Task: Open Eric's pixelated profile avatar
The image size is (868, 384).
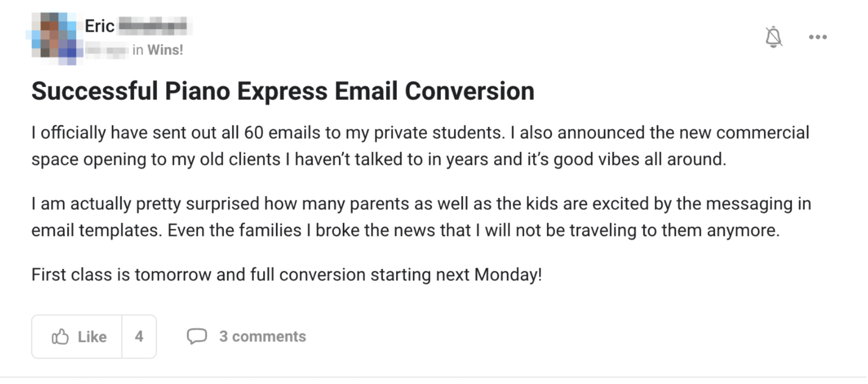Action: click(x=54, y=38)
